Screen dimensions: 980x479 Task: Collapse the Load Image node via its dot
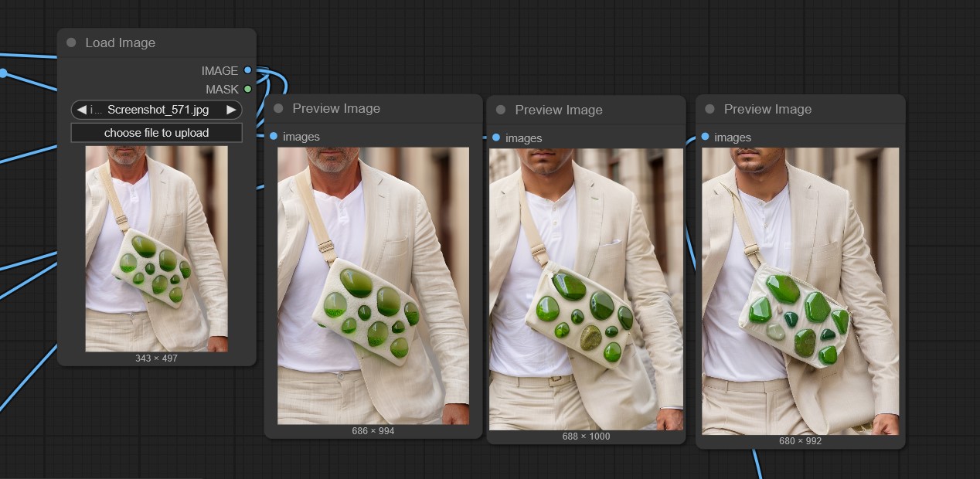71,42
